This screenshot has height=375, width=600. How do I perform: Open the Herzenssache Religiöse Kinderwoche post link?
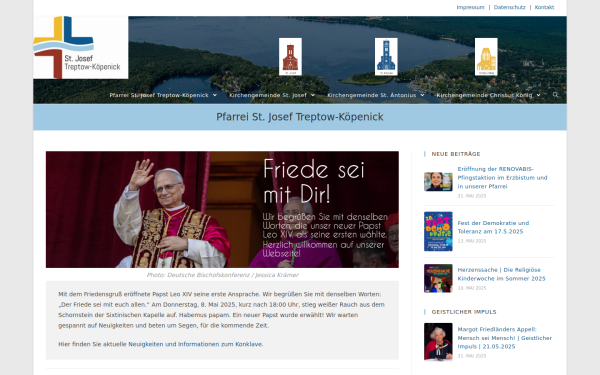501,274
